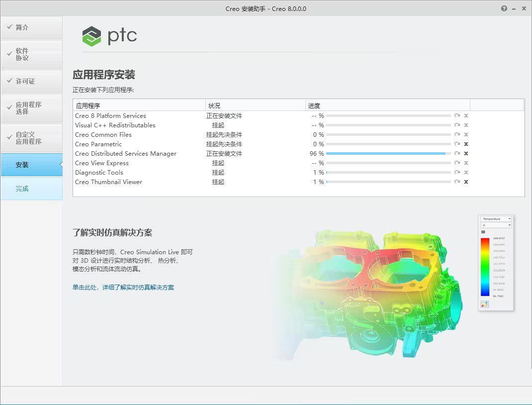The height and width of the screenshot is (405, 532).
Task: Cancel the Creo View Express installation
Action: click(x=466, y=163)
